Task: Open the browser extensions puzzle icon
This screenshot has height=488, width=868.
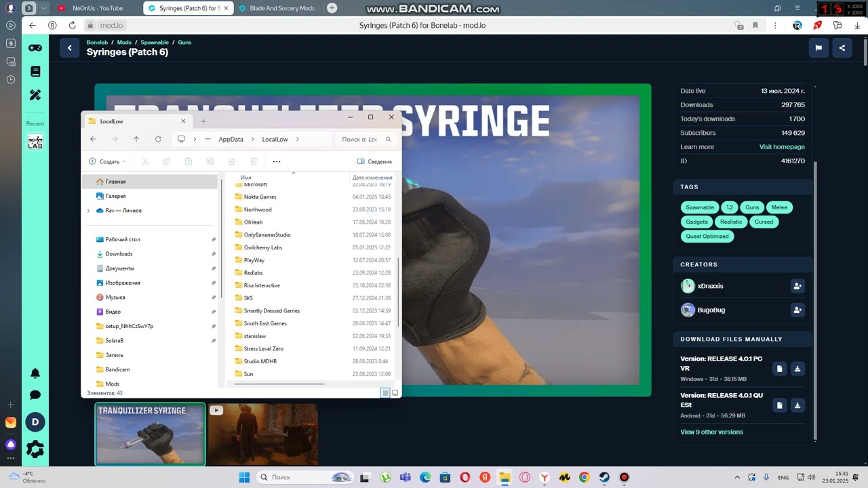Action: click(837, 25)
